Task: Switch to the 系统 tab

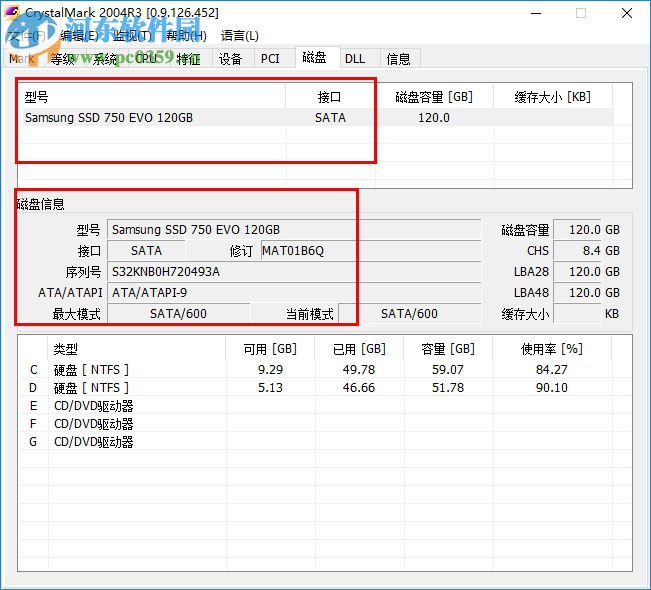Action: (x=105, y=59)
